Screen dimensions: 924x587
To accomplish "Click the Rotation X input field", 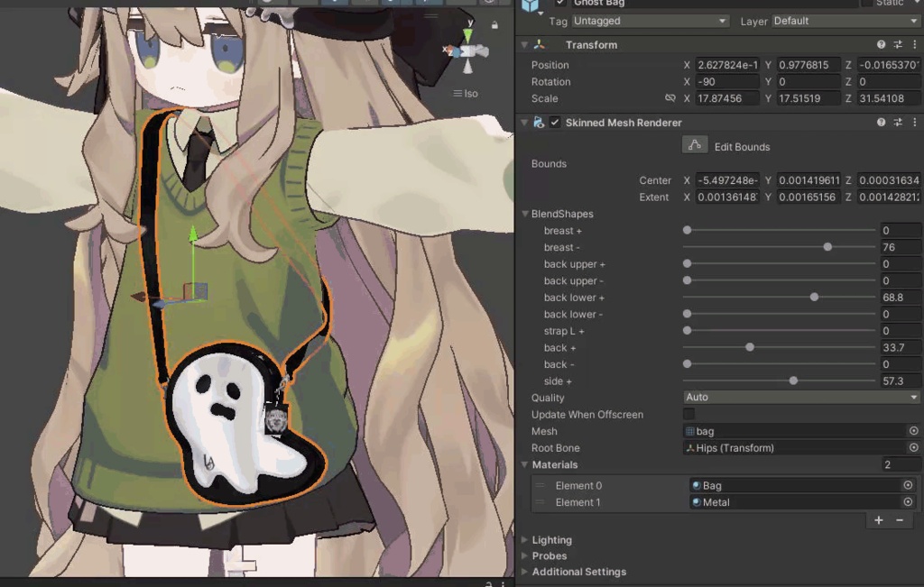I will click(726, 82).
